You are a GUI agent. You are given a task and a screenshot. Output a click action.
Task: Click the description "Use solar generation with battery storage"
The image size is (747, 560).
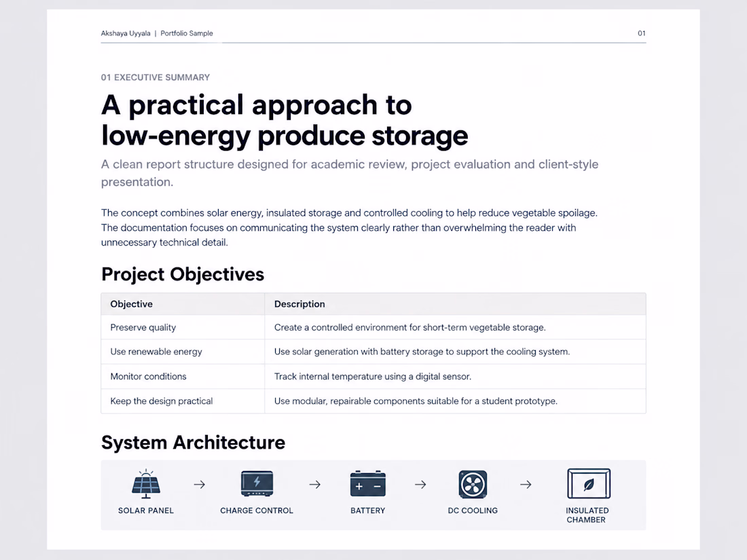[x=422, y=352]
